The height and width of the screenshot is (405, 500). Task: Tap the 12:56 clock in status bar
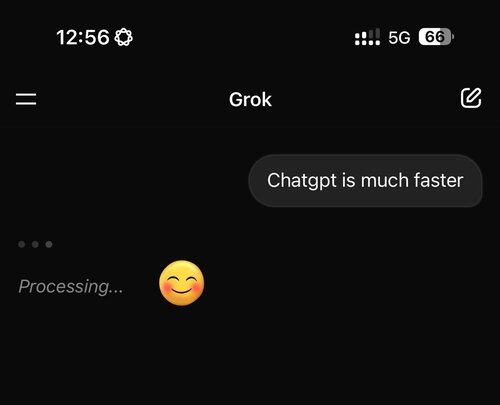[x=83, y=37]
